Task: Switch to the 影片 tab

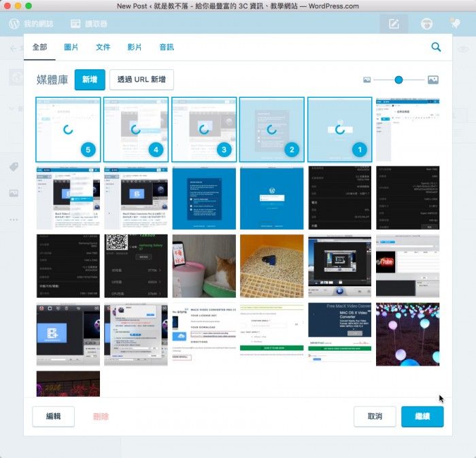Action: [135, 48]
